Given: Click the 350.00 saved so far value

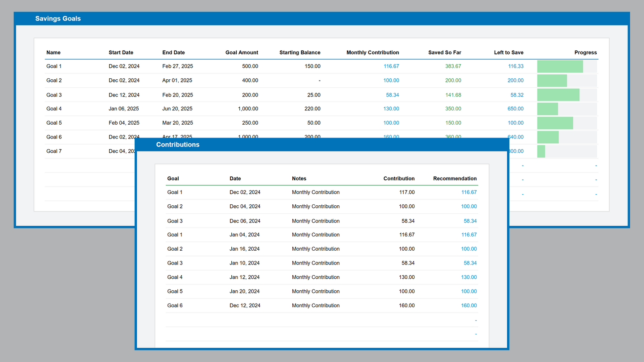Looking at the screenshot, I should click(453, 109).
